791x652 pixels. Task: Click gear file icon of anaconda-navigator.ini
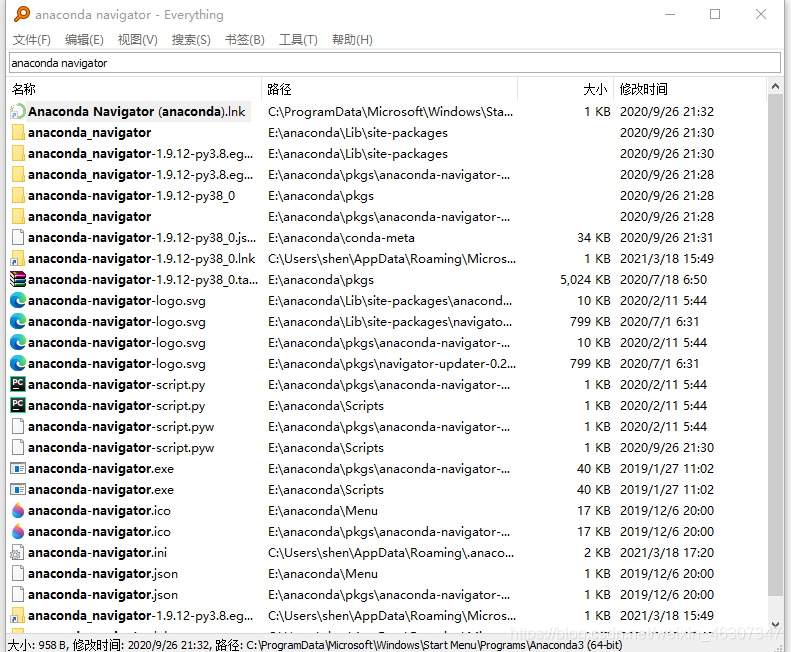[x=18, y=553]
